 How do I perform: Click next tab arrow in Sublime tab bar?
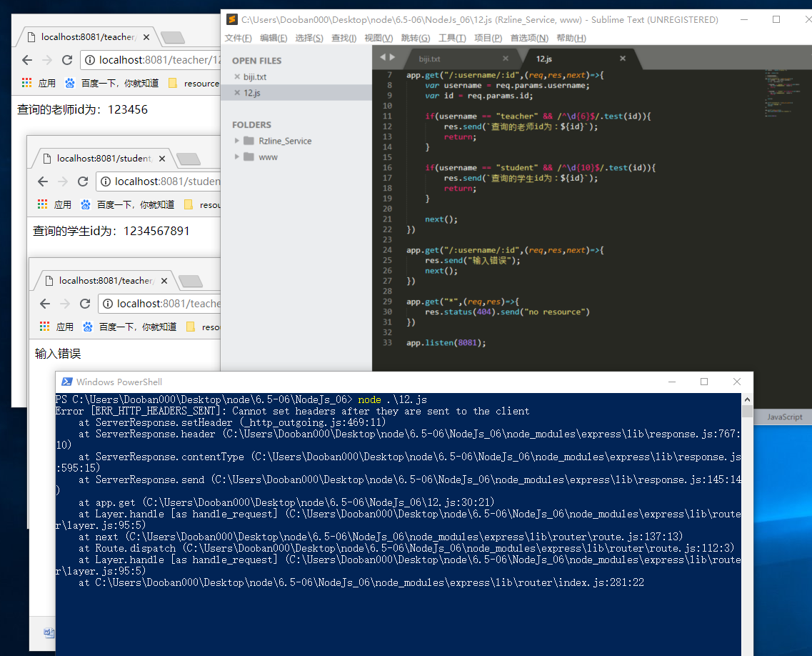pos(392,57)
